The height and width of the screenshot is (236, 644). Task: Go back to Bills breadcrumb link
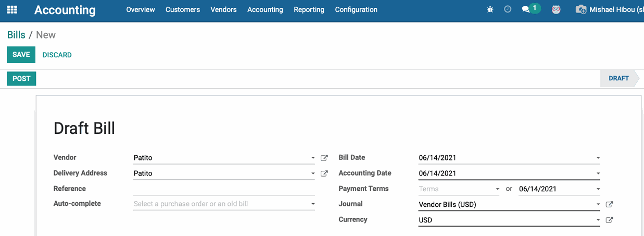pos(16,35)
